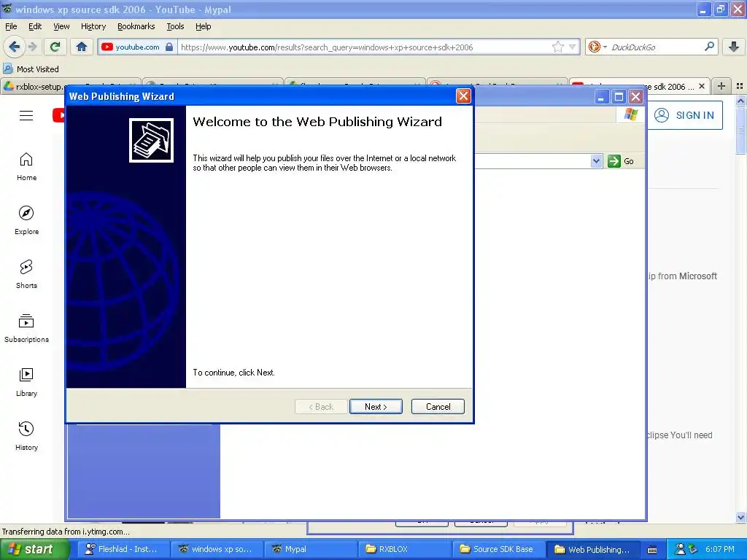The image size is (747, 560).
Task: Click the scrollbar up arrow
Action: (740, 101)
